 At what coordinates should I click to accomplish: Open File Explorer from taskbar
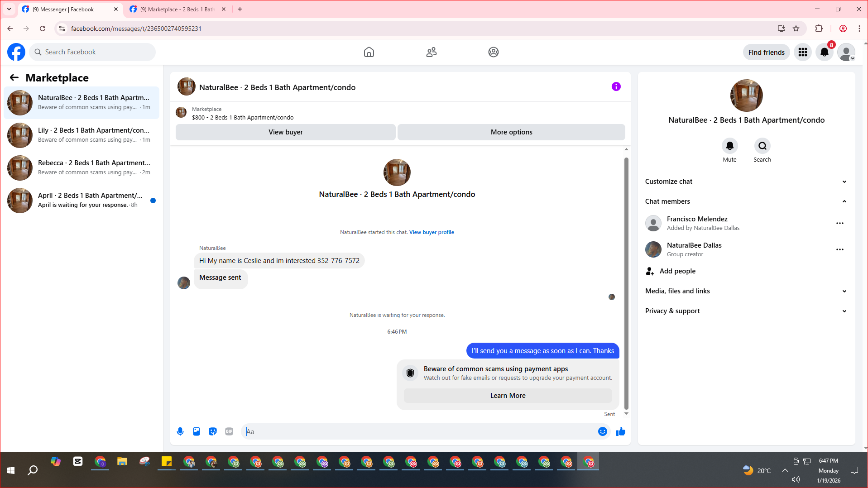pyautogui.click(x=122, y=462)
